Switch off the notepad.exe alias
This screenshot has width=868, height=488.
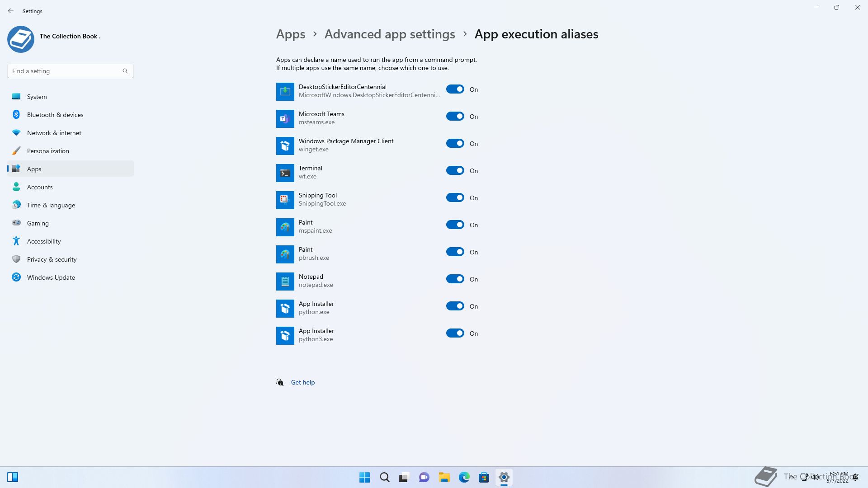click(x=455, y=279)
